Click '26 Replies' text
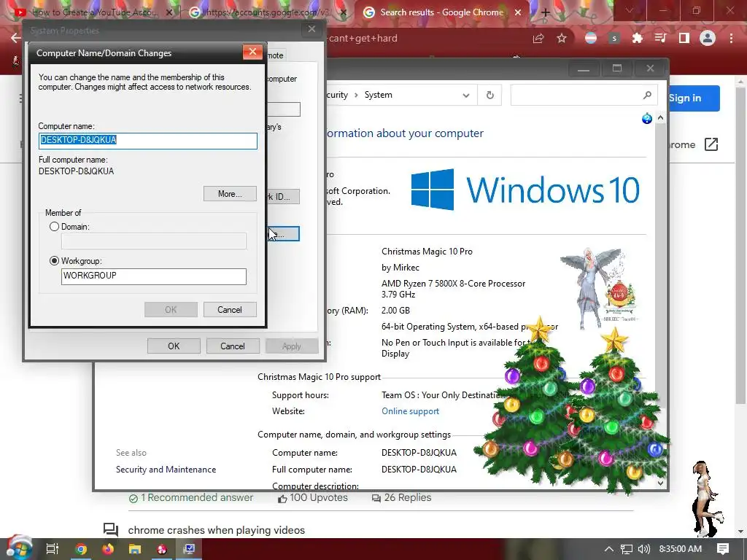Image resolution: width=747 pixels, height=560 pixels. 407,497
